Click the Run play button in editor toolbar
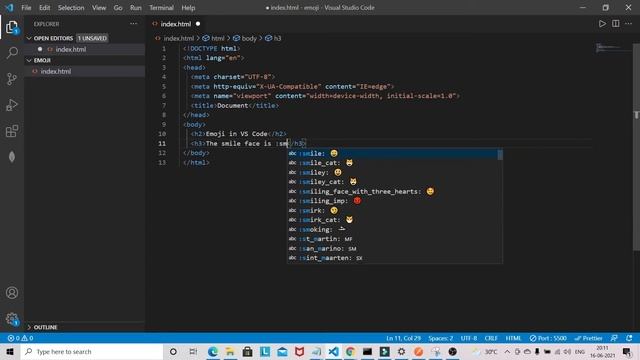640x360 pixels. [x=602, y=24]
